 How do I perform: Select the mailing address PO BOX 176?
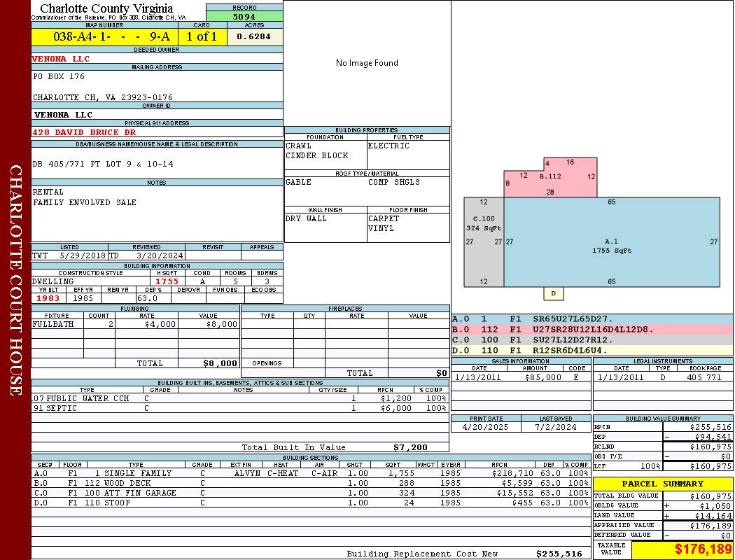tap(59, 76)
